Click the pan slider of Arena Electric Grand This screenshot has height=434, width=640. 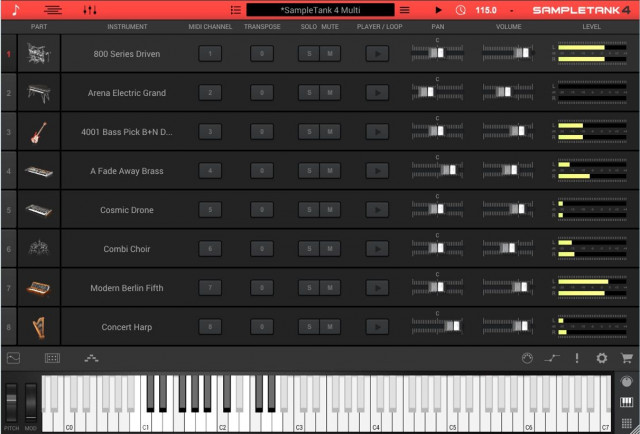point(437,92)
